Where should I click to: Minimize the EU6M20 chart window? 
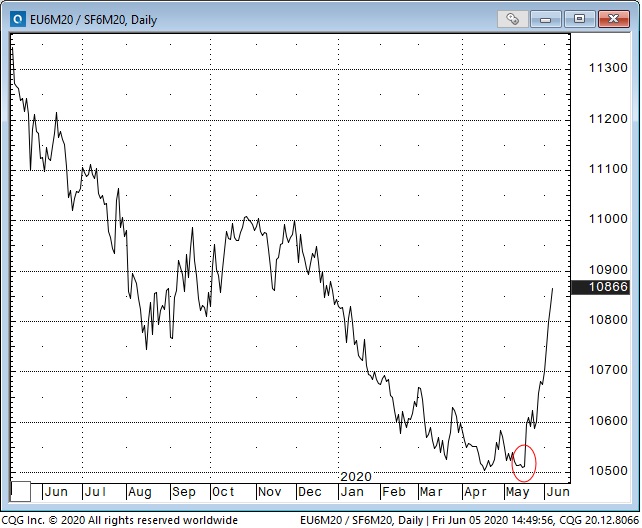tap(546, 19)
